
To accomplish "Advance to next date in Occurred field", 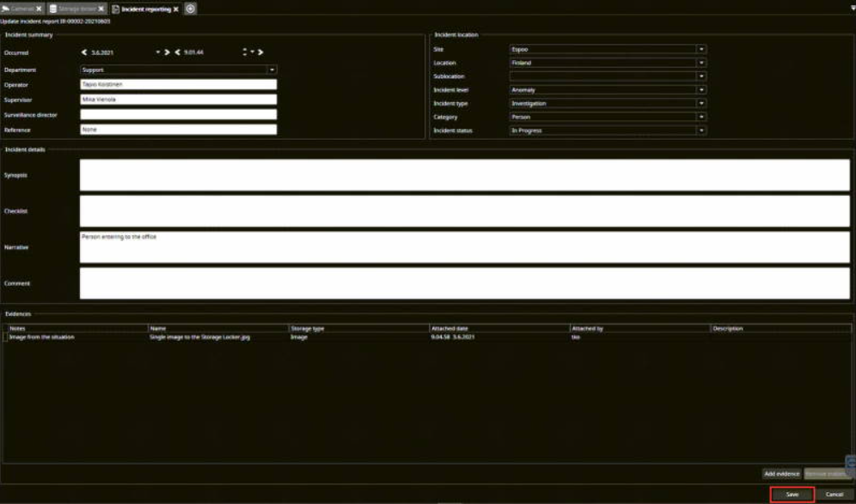I will pyautogui.click(x=167, y=52).
